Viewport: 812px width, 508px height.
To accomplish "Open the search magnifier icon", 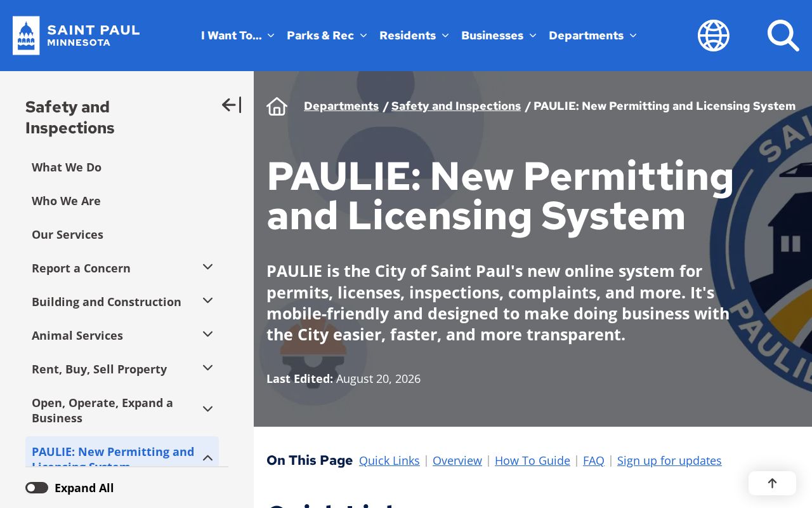I will pyautogui.click(x=783, y=36).
